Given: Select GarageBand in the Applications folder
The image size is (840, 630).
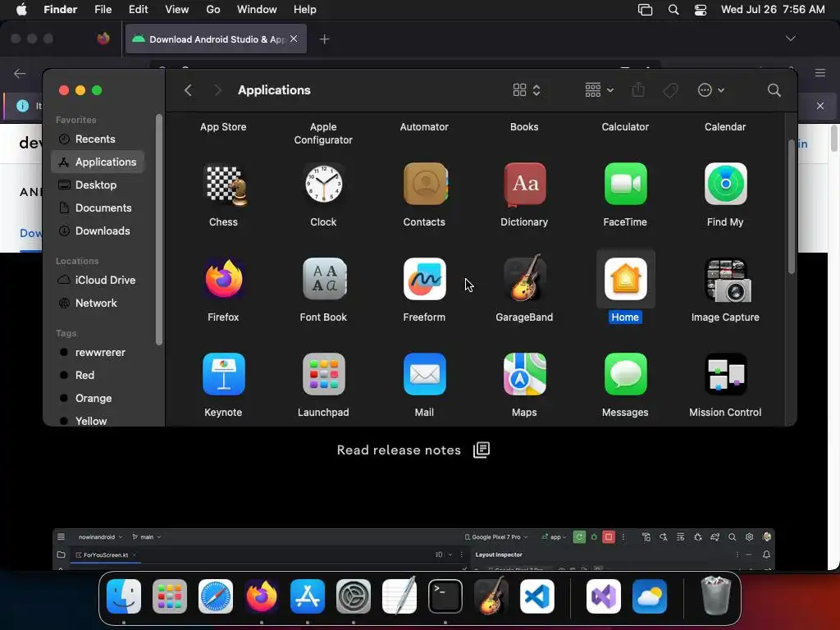Looking at the screenshot, I should [525, 277].
